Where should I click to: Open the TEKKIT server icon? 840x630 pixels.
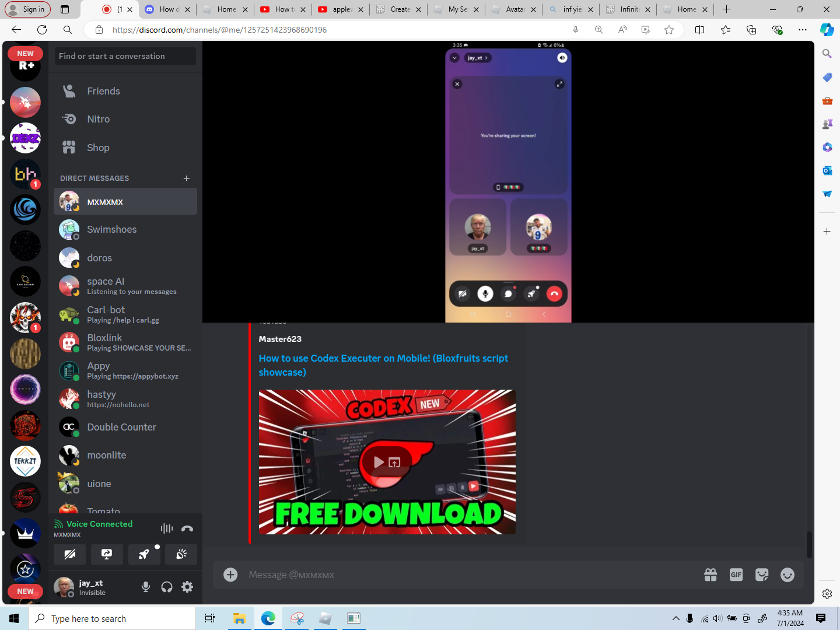[x=25, y=461]
